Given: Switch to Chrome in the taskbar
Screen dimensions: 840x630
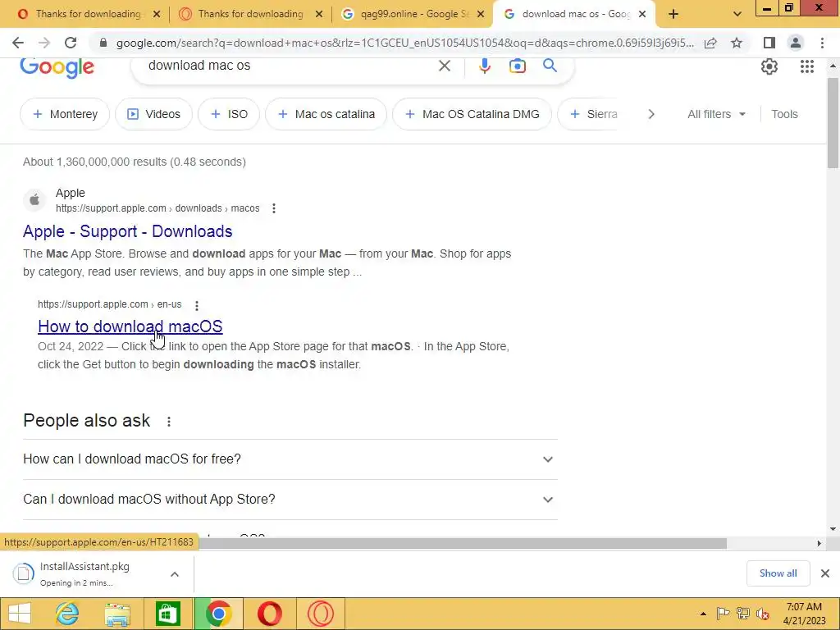Looking at the screenshot, I should tap(218, 614).
